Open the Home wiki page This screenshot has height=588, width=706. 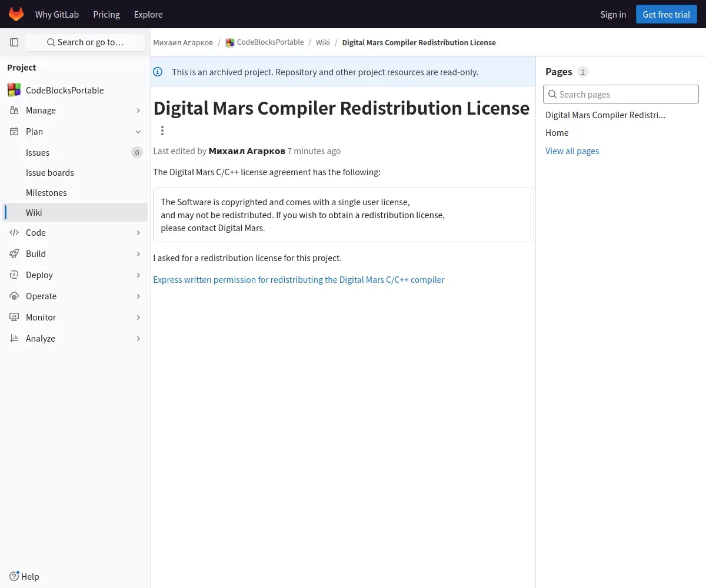pyautogui.click(x=557, y=132)
